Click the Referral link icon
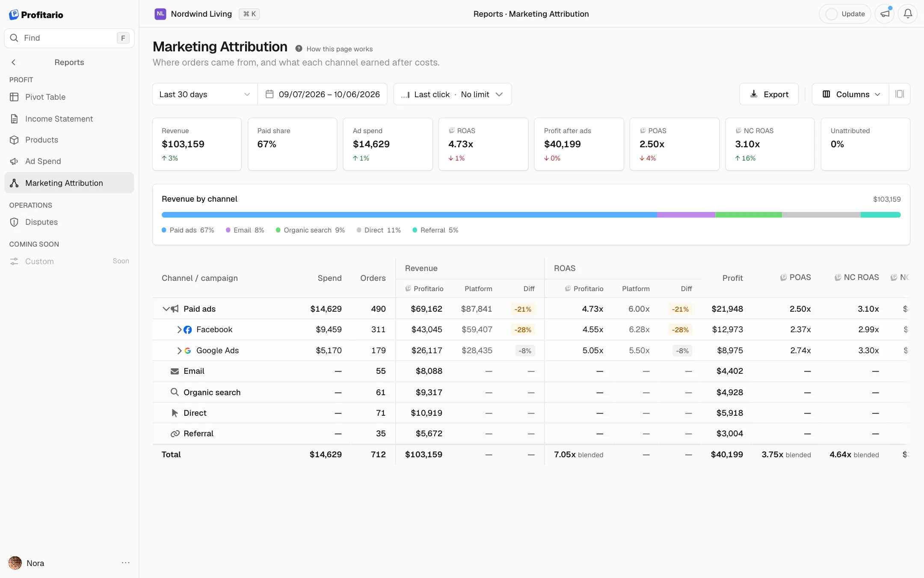924x578 pixels. [x=175, y=434]
